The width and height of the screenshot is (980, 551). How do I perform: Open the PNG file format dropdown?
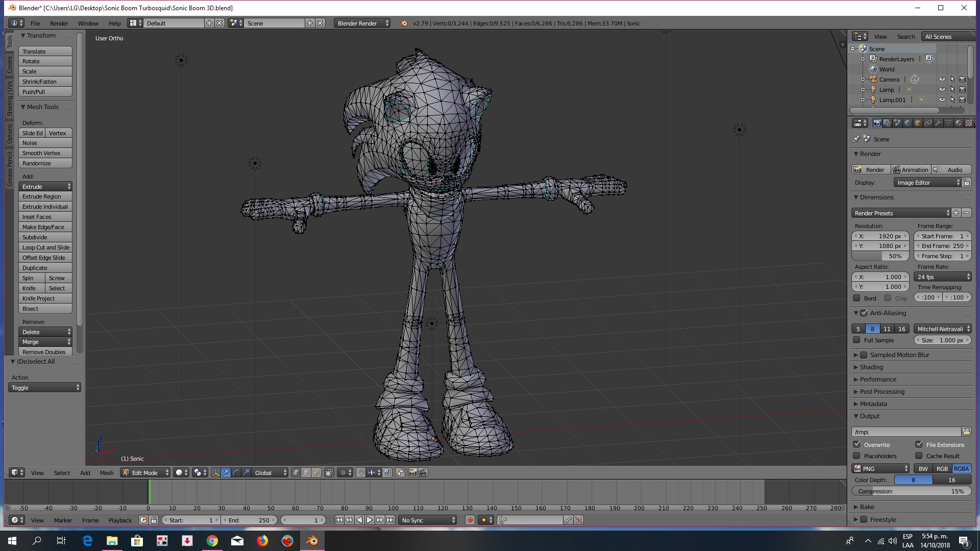click(x=880, y=468)
